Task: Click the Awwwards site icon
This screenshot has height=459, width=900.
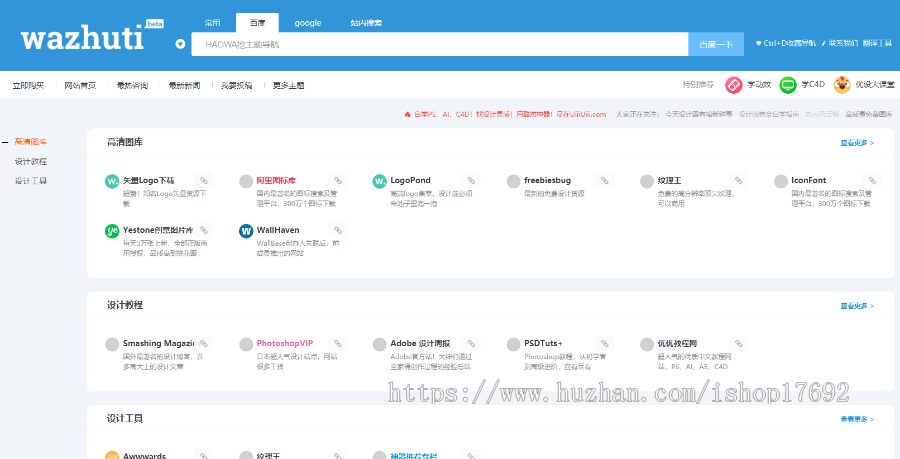Action: point(112,456)
